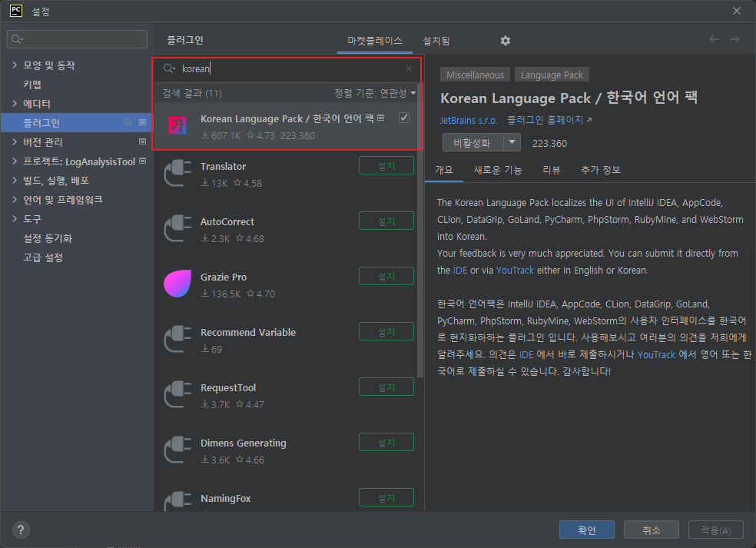
Task: Select 고급 설정 in settings tree
Action: pos(43,257)
